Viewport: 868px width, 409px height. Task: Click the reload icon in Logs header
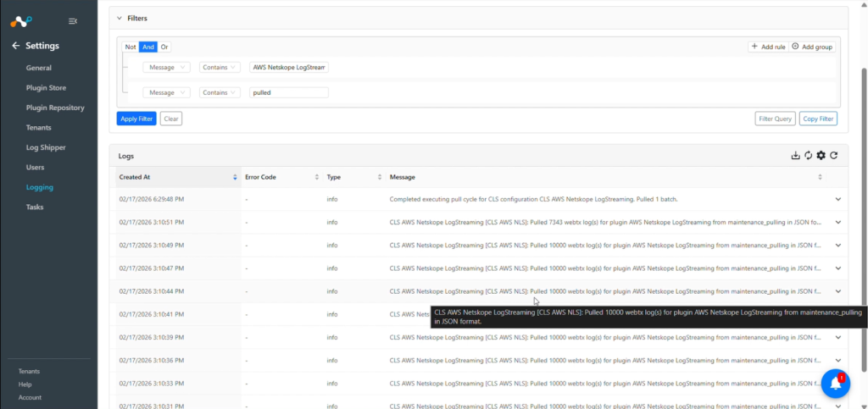click(834, 155)
